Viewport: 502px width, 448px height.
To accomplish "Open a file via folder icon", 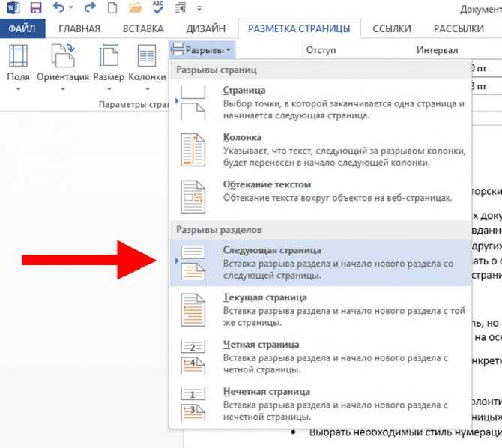I will [135, 7].
